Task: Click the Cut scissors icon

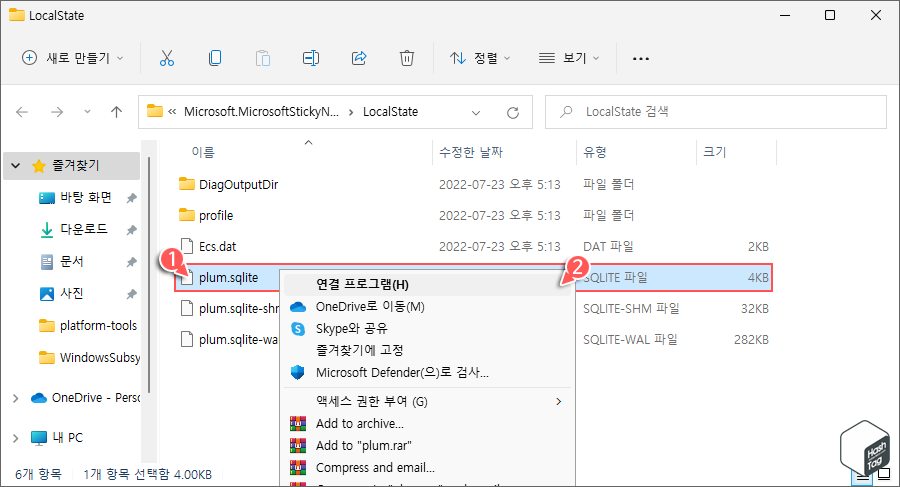Action: coord(167,58)
